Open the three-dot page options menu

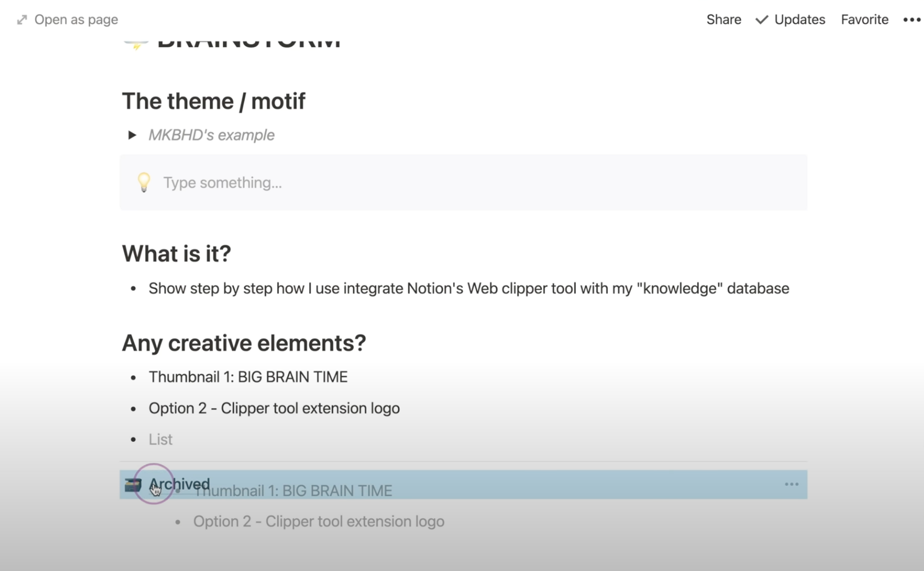point(912,20)
